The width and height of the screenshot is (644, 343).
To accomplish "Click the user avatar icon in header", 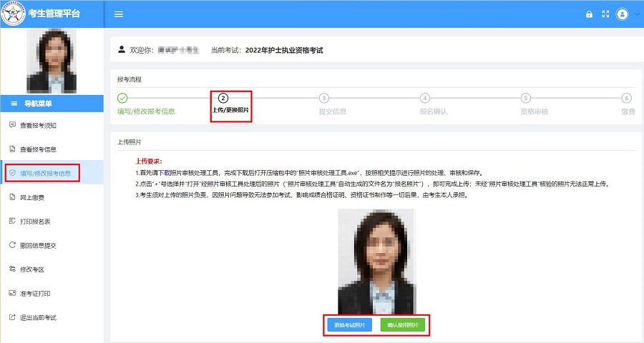I will click(622, 14).
